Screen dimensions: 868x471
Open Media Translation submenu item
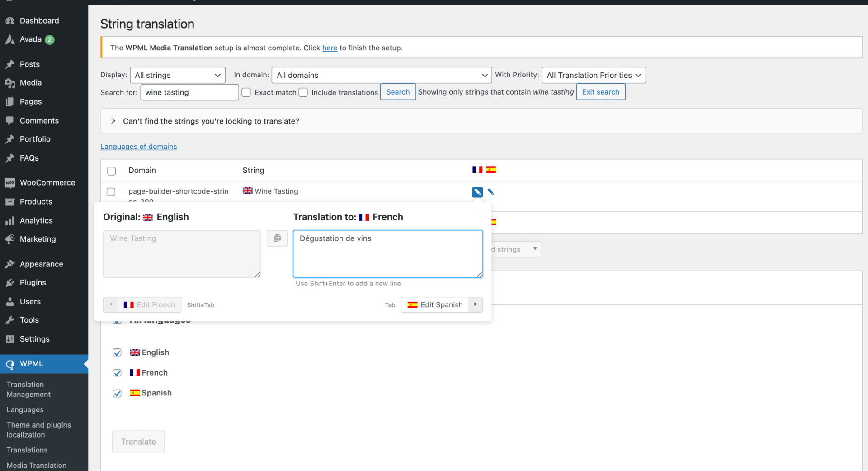(x=37, y=466)
